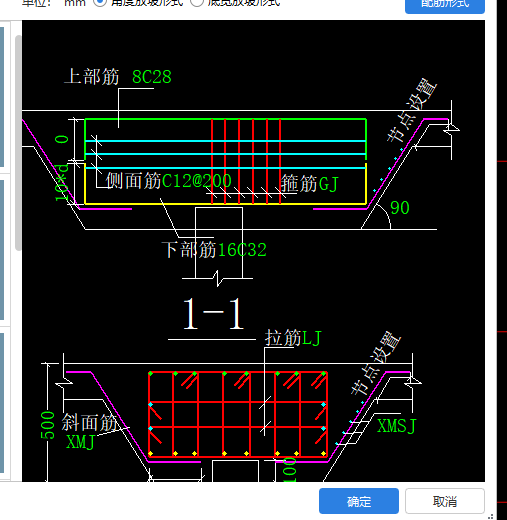Change the 500 height dimension value
This screenshot has height=520, width=507.
[x=48, y=425]
